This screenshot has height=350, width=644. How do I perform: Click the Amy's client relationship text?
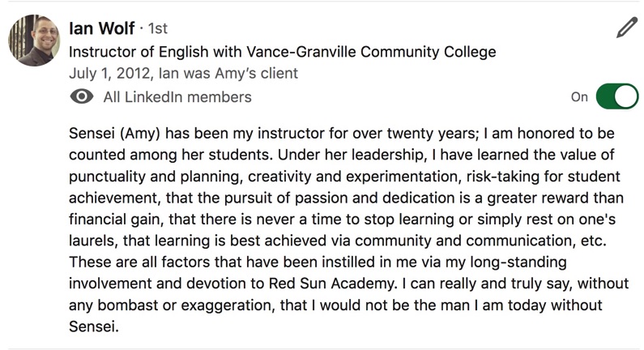[x=256, y=73]
